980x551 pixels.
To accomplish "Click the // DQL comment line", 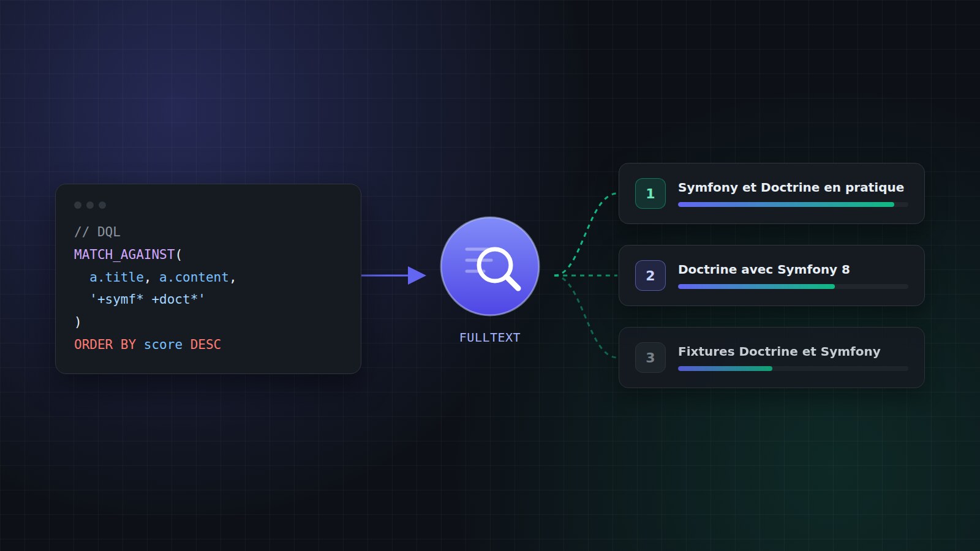I will pos(97,232).
